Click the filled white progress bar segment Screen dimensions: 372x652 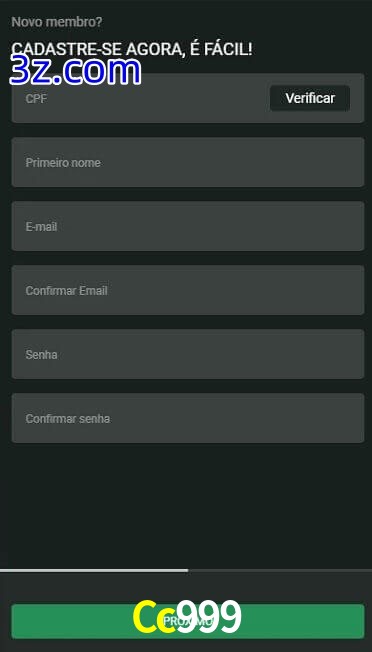pos(94,570)
